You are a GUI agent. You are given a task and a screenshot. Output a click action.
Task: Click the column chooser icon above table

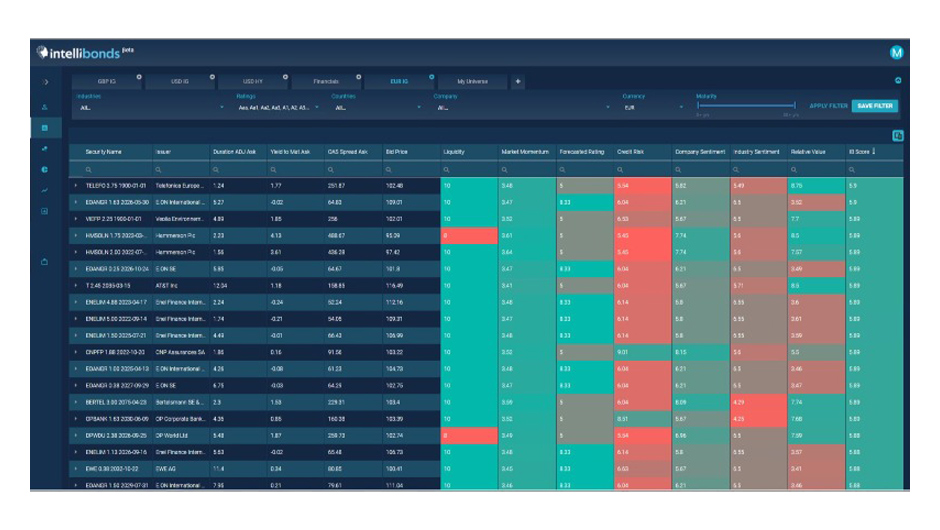pos(897,135)
